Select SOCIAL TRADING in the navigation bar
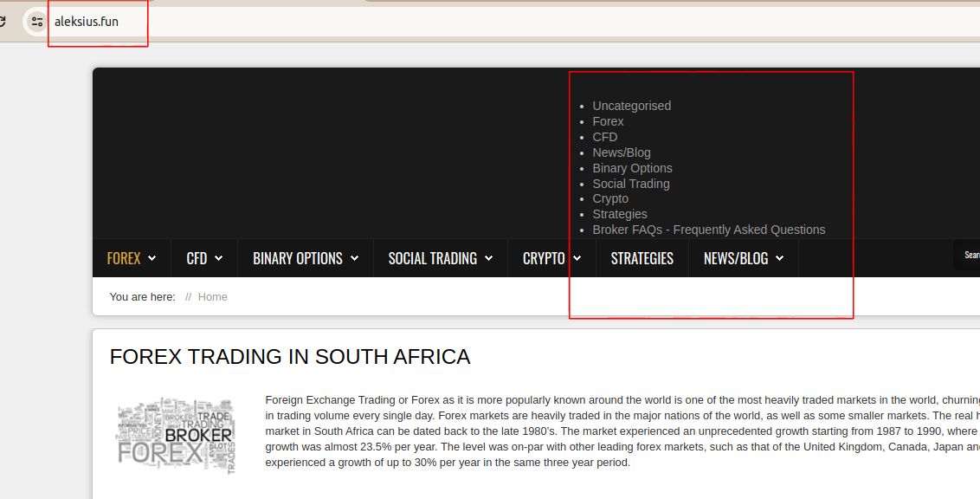Screen dimensions: 980x499 [x=433, y=258]
